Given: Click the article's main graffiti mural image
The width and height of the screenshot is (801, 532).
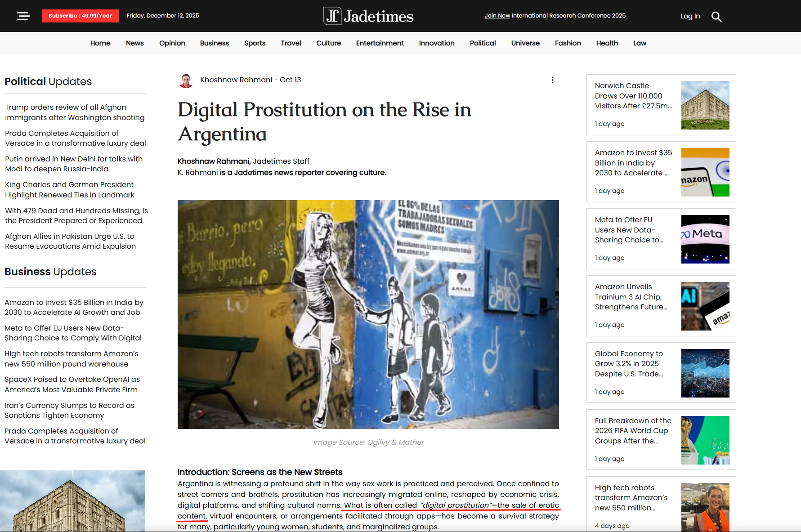Looking at the screenshot, I should pos(368,314).
